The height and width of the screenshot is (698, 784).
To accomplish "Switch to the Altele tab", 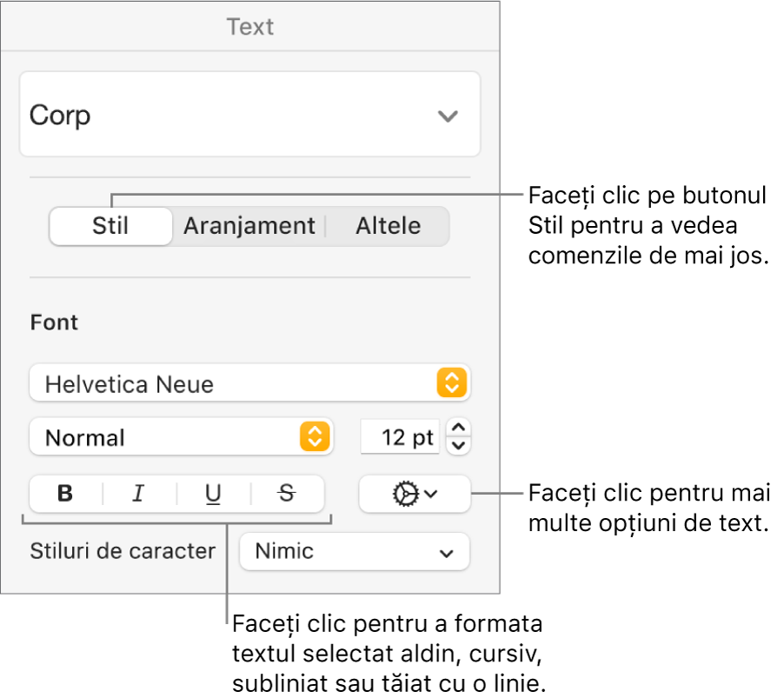I will 388,226.
